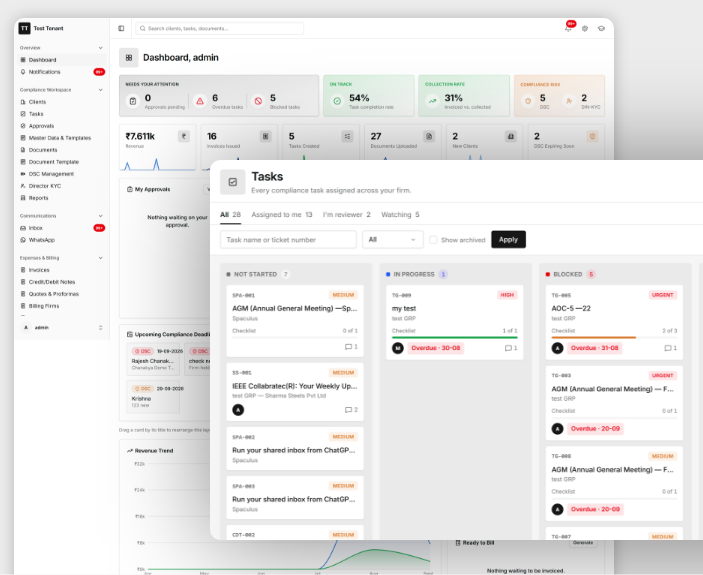Click the Documents Uploaded card icon
Image resolution: width=703 pixels, height=575 pixels.
[x=429, y=136]
